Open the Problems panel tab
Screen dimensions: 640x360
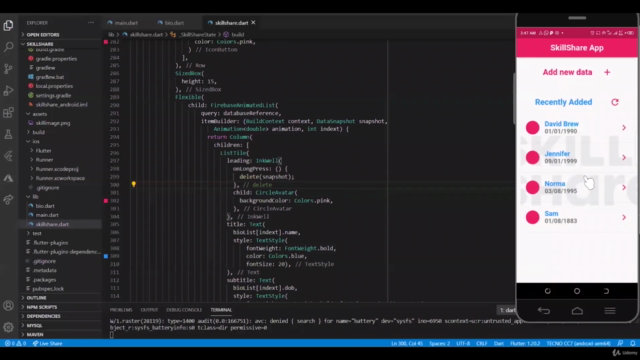121,310
